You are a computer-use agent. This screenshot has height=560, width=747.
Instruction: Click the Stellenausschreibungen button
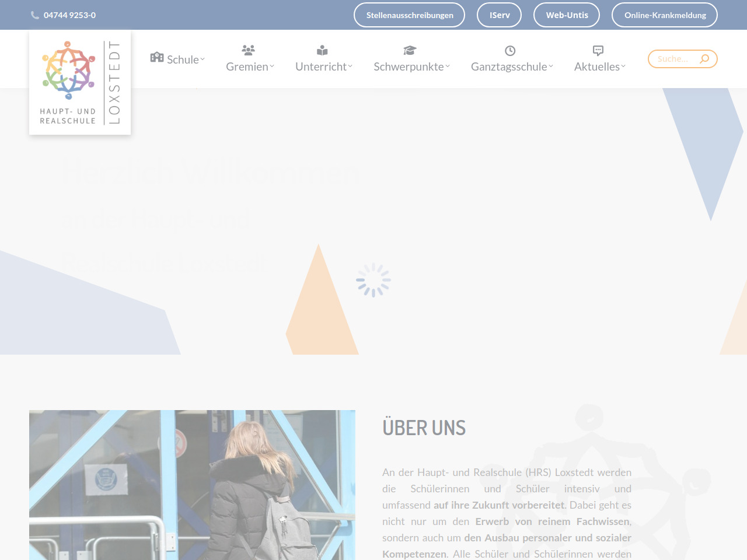410,15
